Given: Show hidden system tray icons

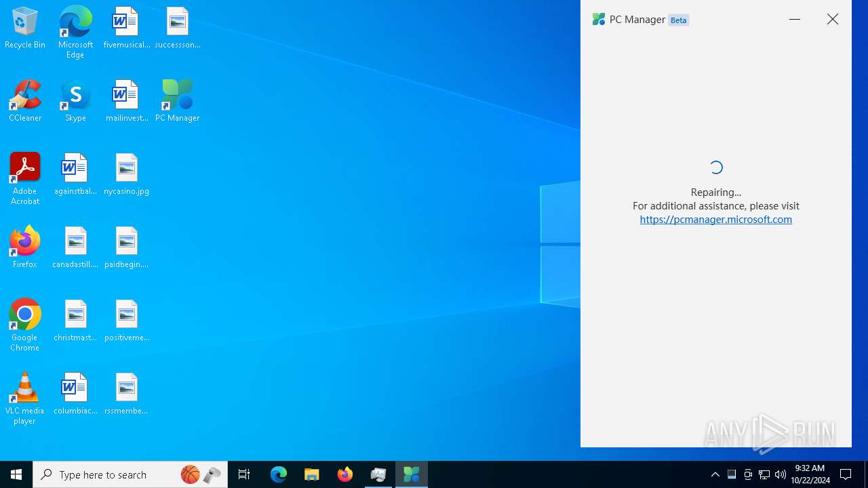Looking at the screenshot, I should tap(715, 474).
